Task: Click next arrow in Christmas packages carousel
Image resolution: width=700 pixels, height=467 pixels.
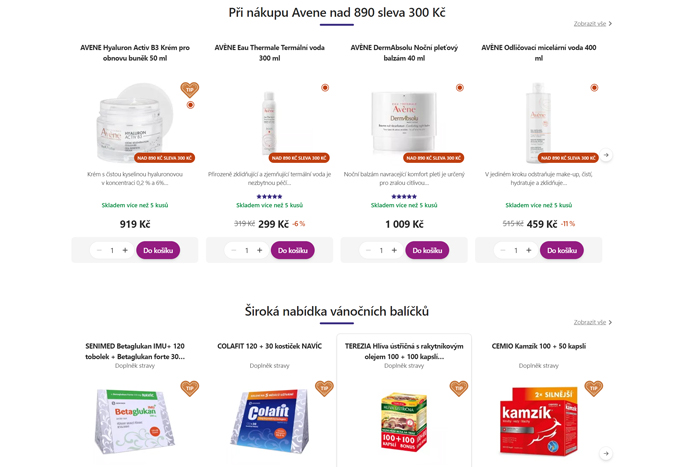Action: tap(606, 453)
